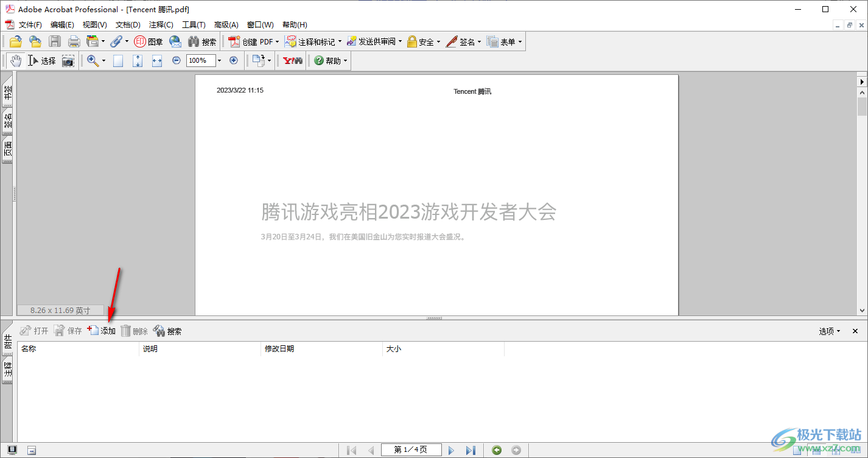This screenshot has width=868, height=458.
Task: Click the 保存 attachment button
Action: [68, 331]
